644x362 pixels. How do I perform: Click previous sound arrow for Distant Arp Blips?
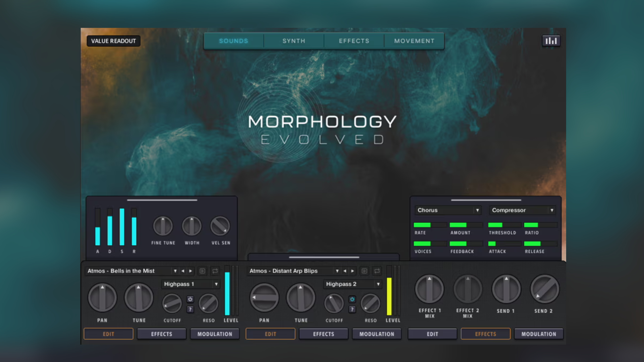[x=345, y=271]
